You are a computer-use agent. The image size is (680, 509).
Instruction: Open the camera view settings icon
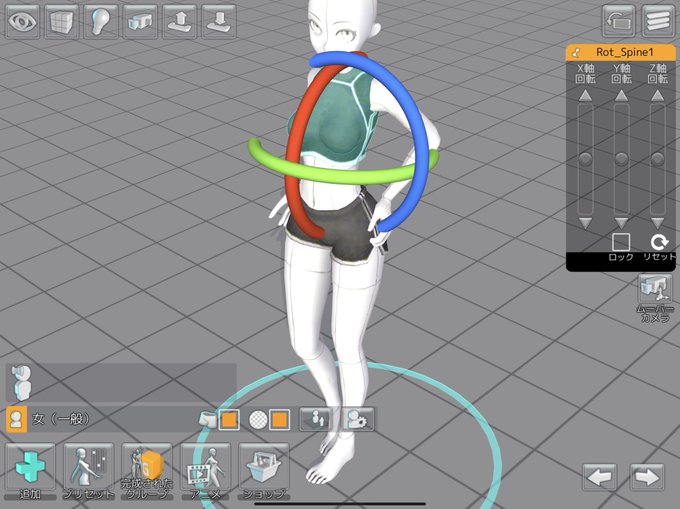pyautogui.click(x=140, y=21)
